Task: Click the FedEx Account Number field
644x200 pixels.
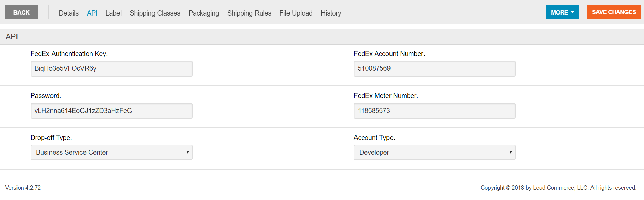Action: click(435, 68)
